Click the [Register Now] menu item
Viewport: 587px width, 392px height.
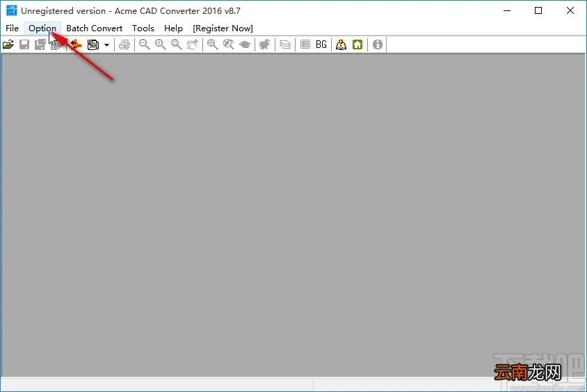(x=223, y=28)
